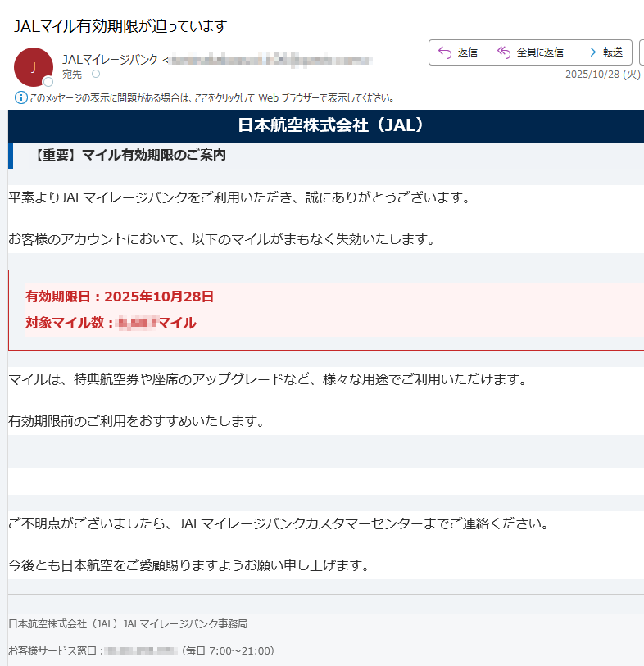The width and height of the screenshot is (644, 666).
Task: Click the info bar to view the message in a web browser
Action: pos(211,98)
